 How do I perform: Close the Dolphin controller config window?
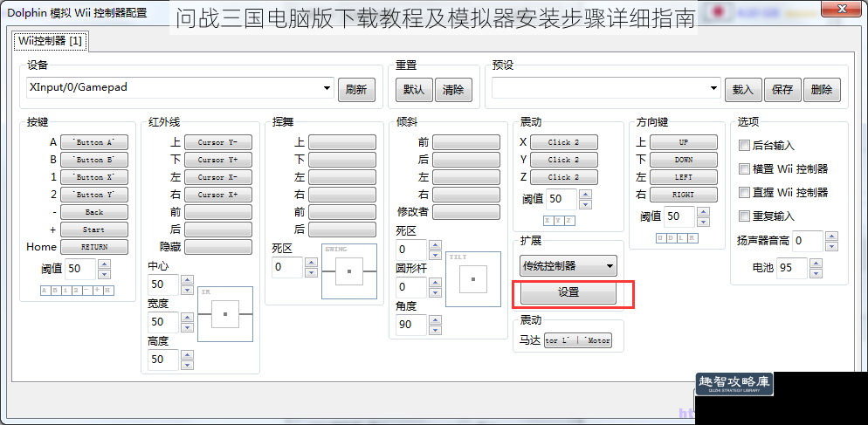point(843,9)
